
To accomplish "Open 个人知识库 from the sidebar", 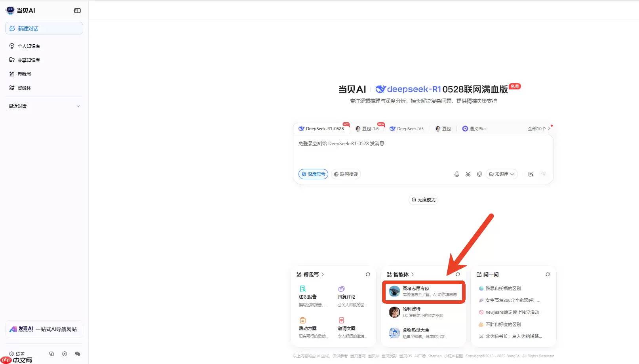I will point(28,46).
